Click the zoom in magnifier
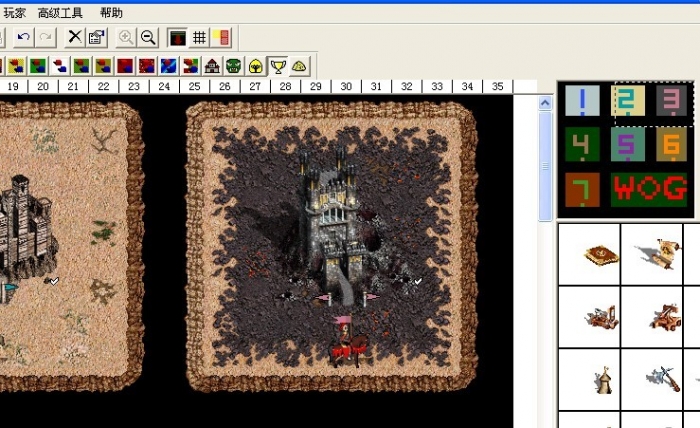Image resolution: width=700 pixels, height=428 pixels. (x=126, y=37)
